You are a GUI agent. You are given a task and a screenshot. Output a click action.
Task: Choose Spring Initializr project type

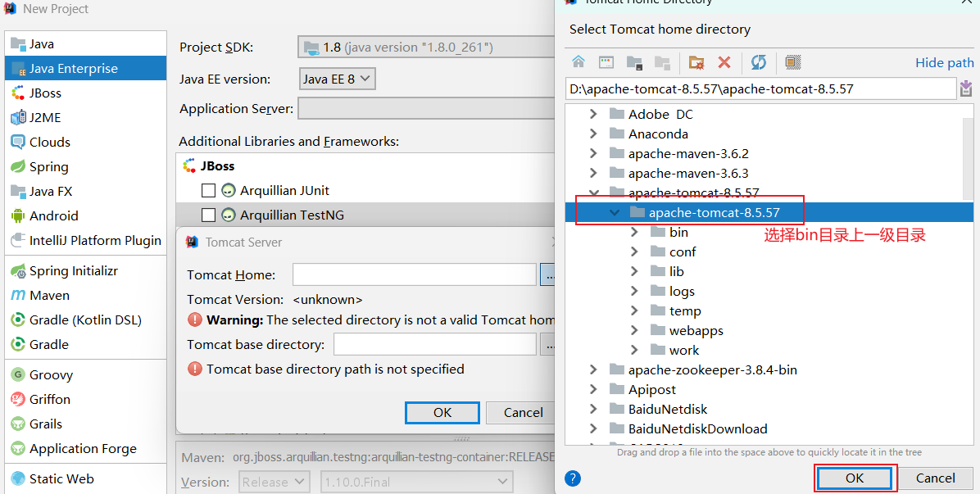tap(85, 271)
